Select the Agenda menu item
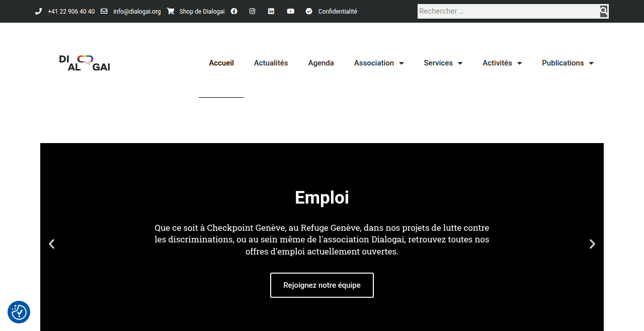Image resolution: width=644 pixels, height=331 pixels. coord(321,63)
